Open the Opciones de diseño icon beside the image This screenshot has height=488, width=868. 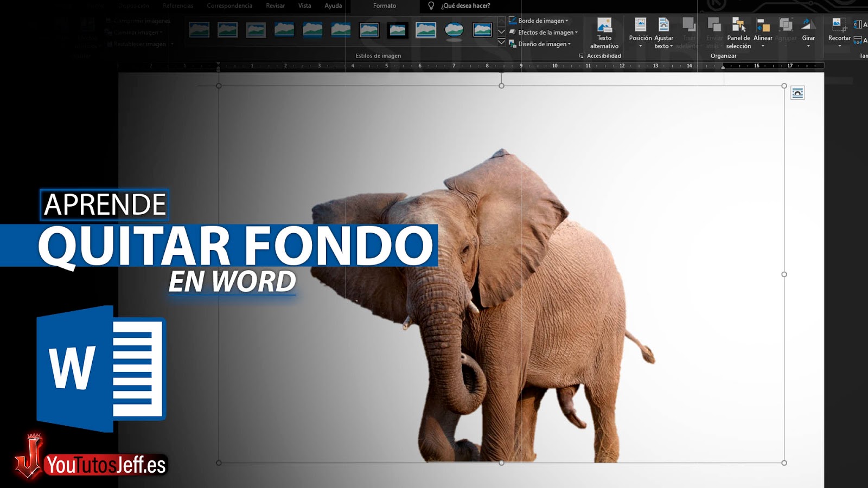[797, 94]
